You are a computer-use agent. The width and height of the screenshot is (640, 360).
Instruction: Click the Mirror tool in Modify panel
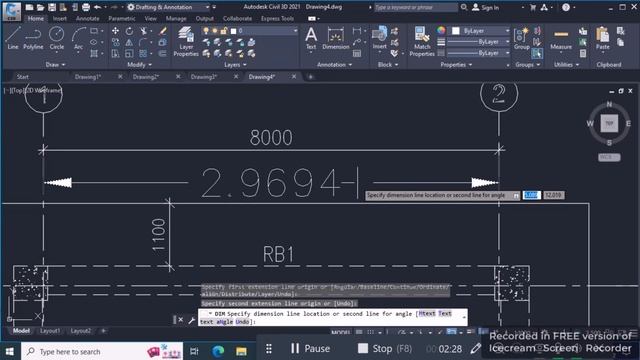129,42
